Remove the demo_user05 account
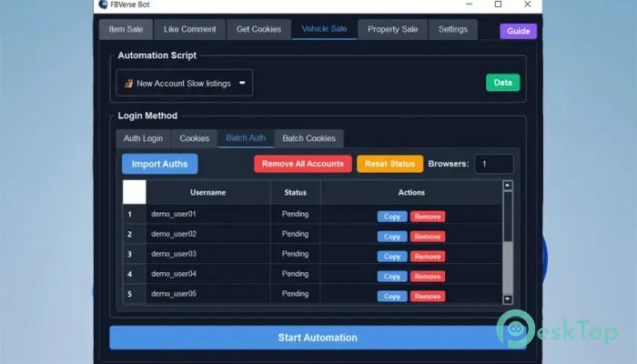 (428, 296)
